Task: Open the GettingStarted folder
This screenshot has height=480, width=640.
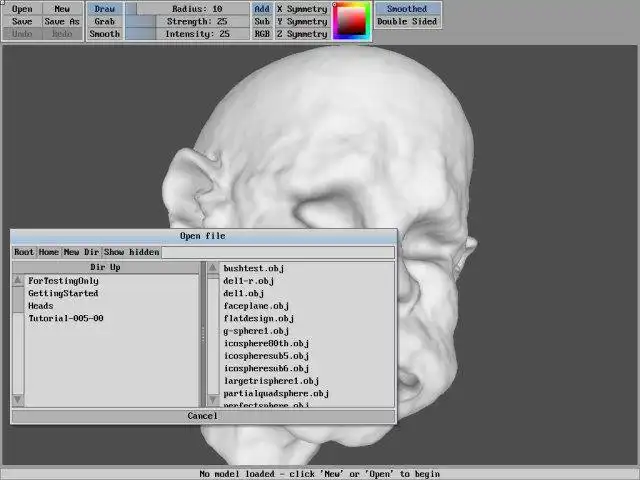Action: point(63,293)
